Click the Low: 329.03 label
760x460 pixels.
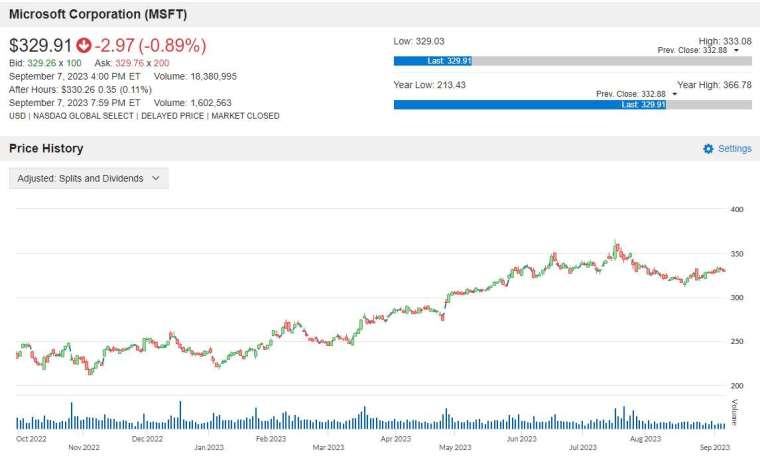(419, 41)
